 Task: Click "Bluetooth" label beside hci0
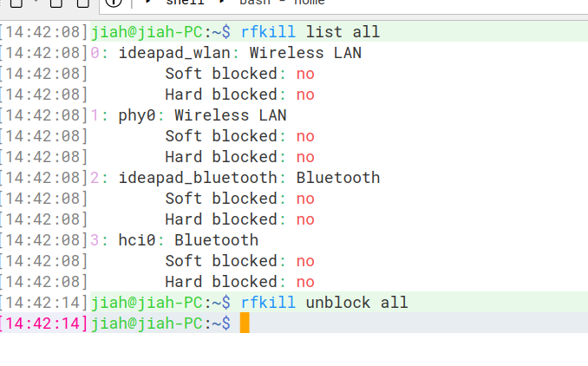[x=216, y=240]
